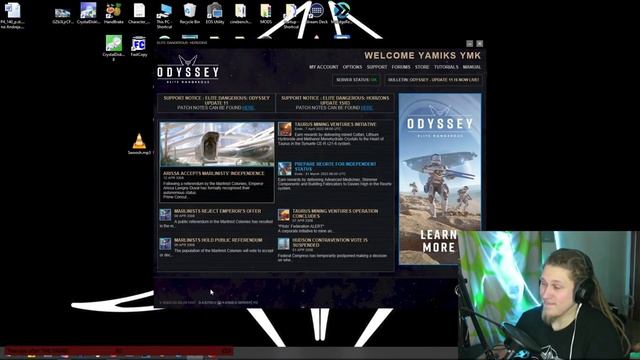
Task: Open the Options menu item
Action: click(x=352, y=67)
